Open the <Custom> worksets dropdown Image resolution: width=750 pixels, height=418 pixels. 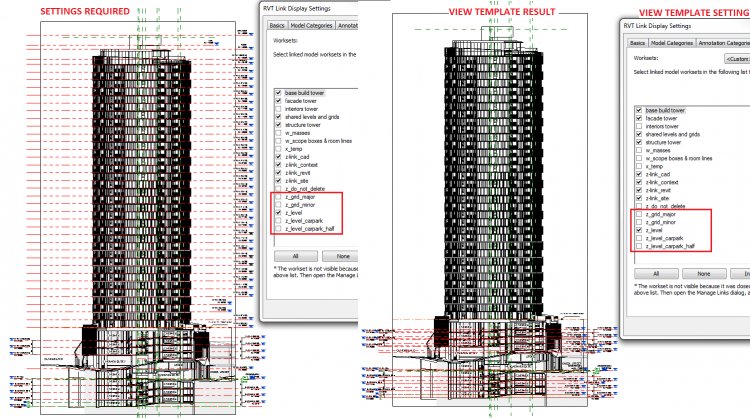737,59
